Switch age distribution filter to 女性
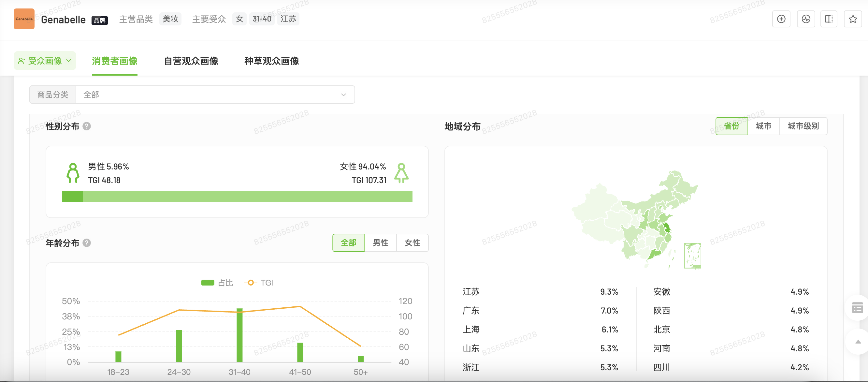This screenshot has width=868, height=382. click(x=412, y=242)
